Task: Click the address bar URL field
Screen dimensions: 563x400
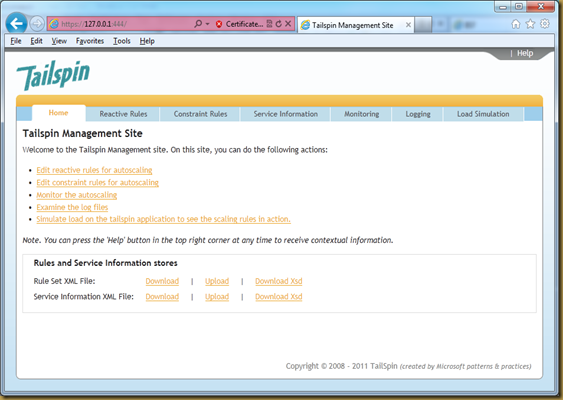Action: pos(122,24)
